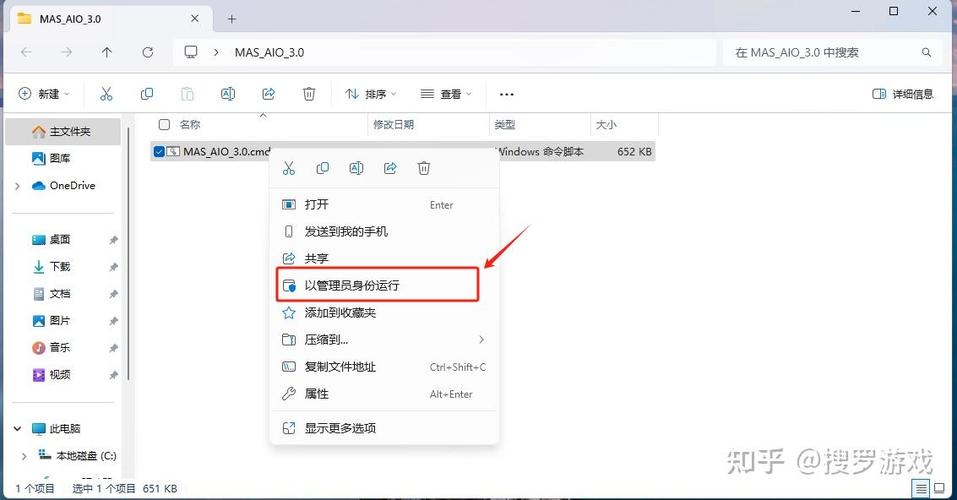Click the address bar chevron before MAS_AIO_3.0
957x500 pixels.
[x=216, y=53]
